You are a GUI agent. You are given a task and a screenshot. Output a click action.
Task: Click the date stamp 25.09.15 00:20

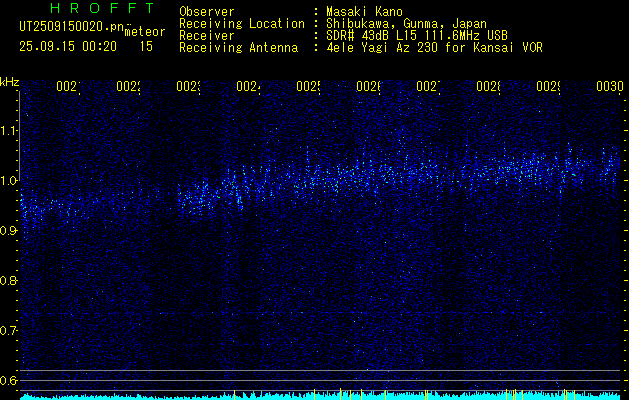68,47
